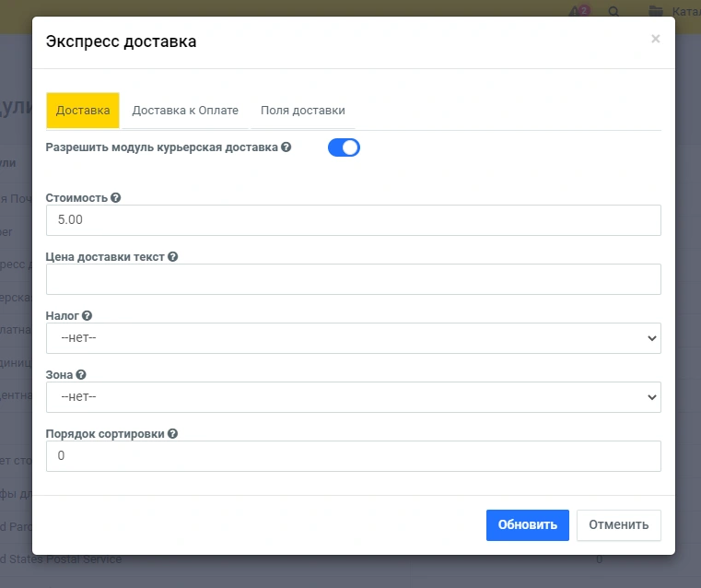The height and width of the screenshot is (588, 701).
Task: Click the Порядок сортировки field
Action: click(353, 456)
